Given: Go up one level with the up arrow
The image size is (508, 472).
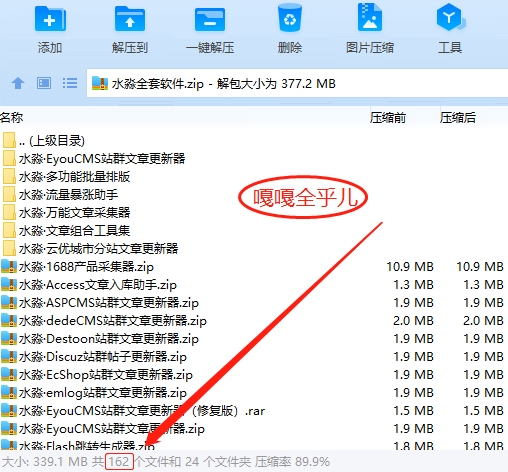Looking at the screenshot, I should [18, 83].
